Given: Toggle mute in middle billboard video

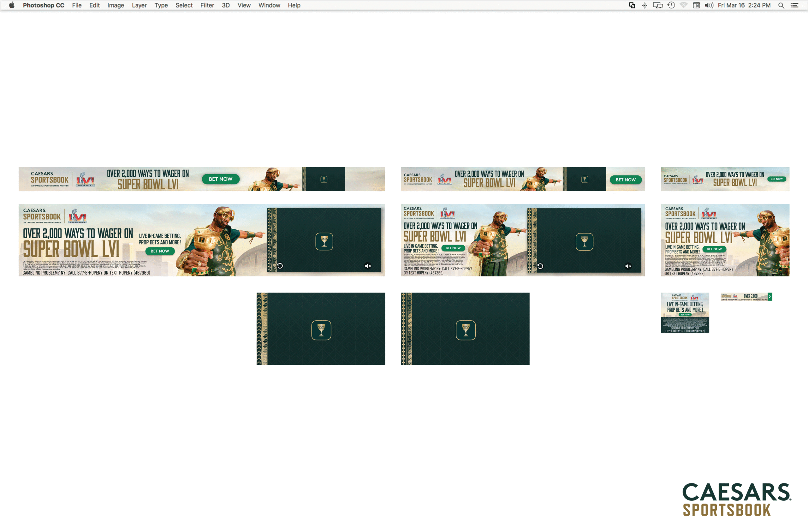Looking at the screenshot, I should pos(628,266).
